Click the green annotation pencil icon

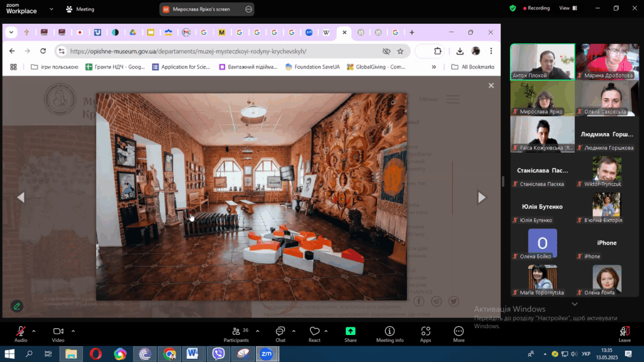tap(17, 306)
